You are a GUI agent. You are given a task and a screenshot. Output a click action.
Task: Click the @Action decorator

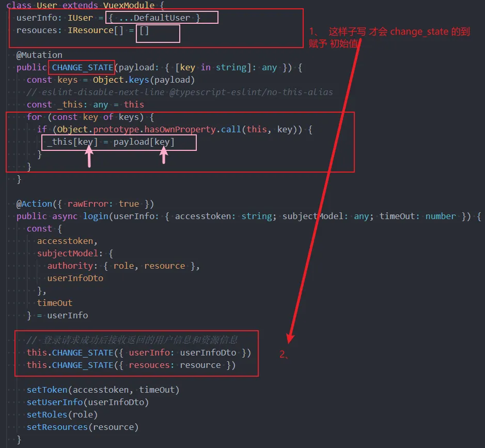[34, 204]
